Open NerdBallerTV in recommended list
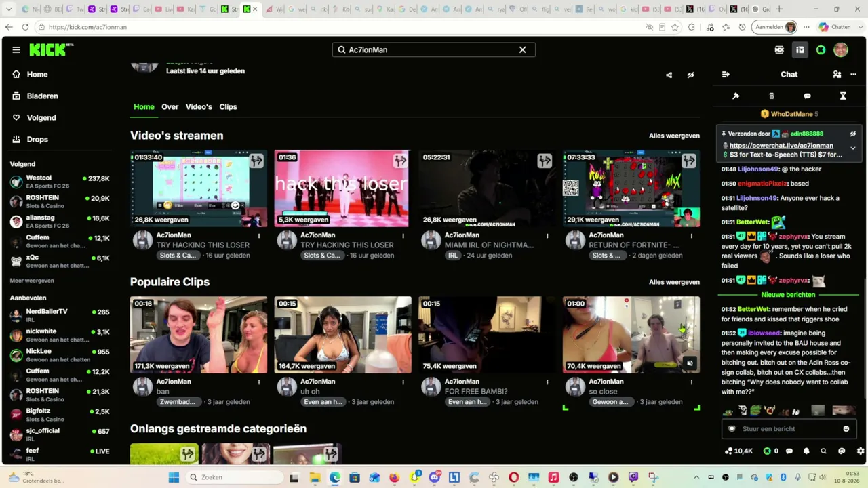Image resolution: width=868 pixels, height=488 pixels. click(60, 315)
